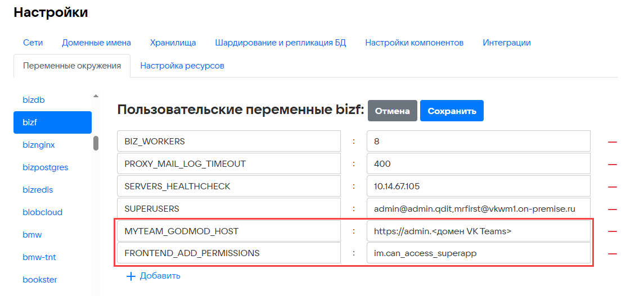Select biznginx in the component list
The width and height of the screenshot is (644, 296).
pos(39,145)
